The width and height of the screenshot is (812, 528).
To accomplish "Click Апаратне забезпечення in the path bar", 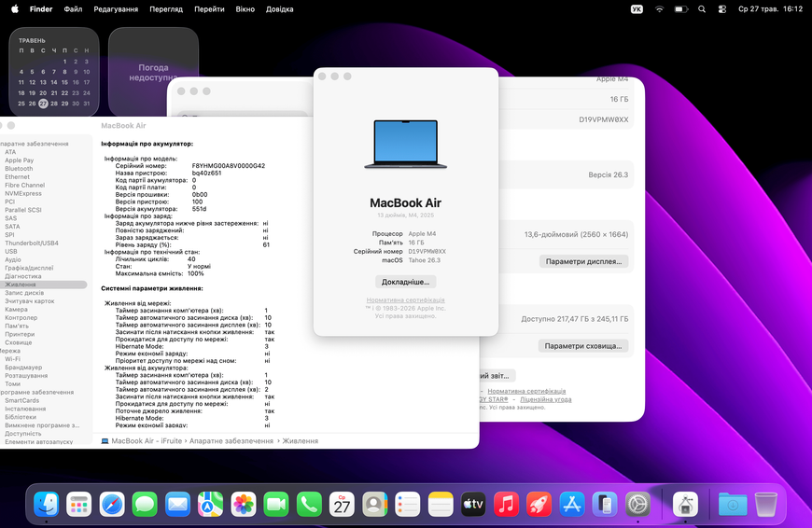I will (231, 441).
